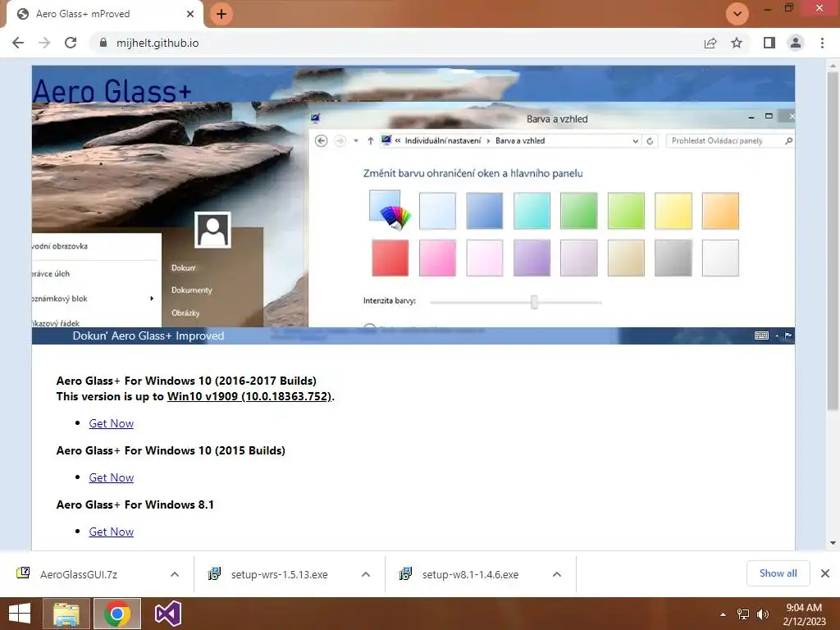Viewport: 840px width, 630px height.
Task: Open the taskbar clock 9:04 AM
Action: coord(804,614)
